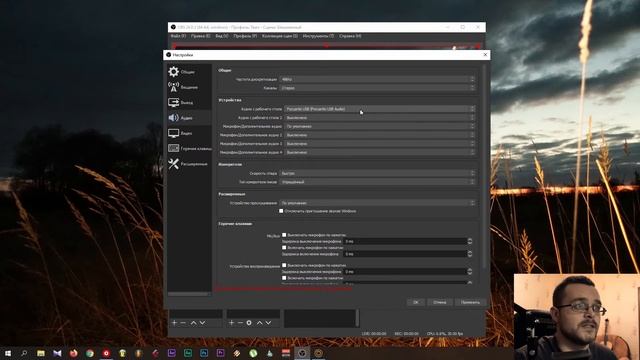
Task: Add a source with the sources plus icon
Action: (231, 323)
